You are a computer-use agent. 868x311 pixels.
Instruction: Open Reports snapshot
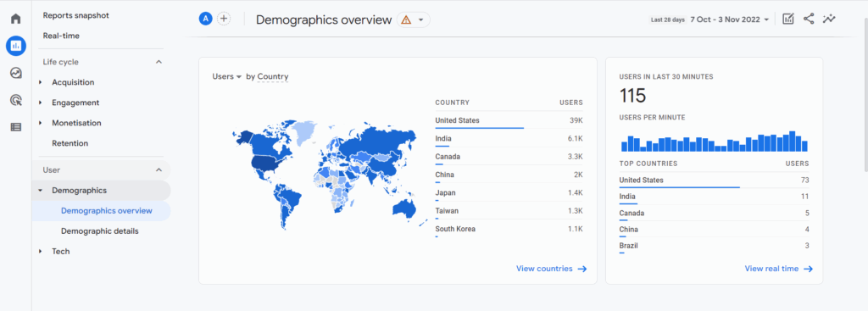tap(75, 15)
